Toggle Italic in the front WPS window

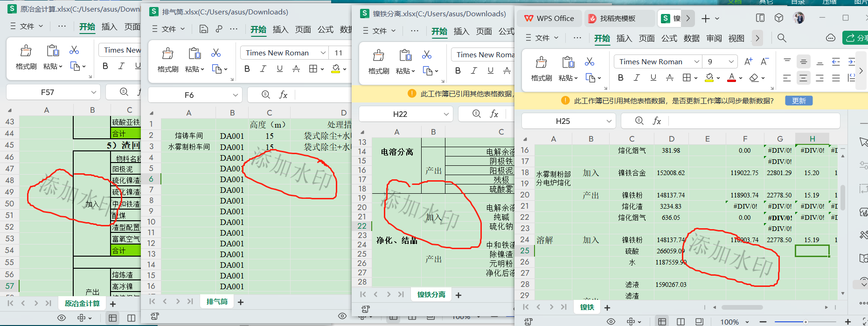pyautogui.click(x=637, y=78)
